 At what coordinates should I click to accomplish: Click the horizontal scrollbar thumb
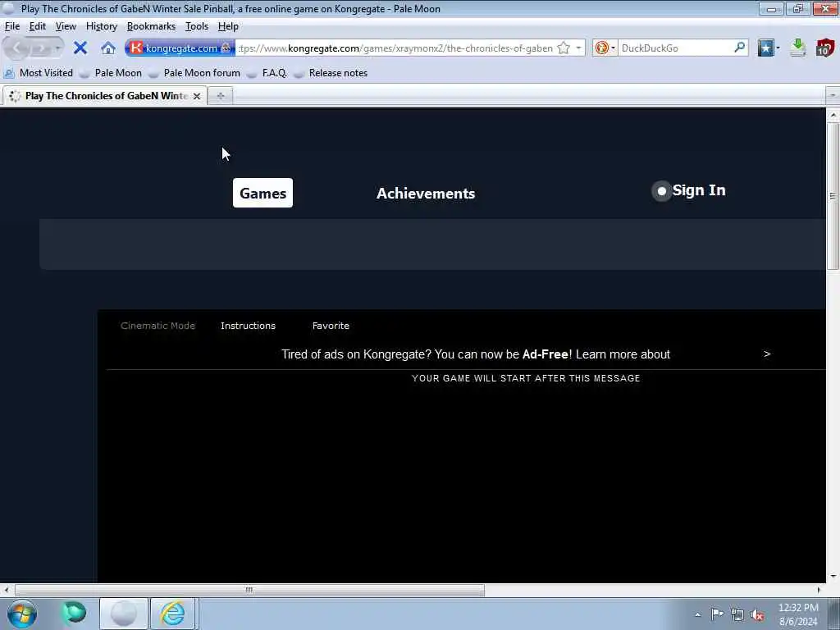(x=249, y=590)
